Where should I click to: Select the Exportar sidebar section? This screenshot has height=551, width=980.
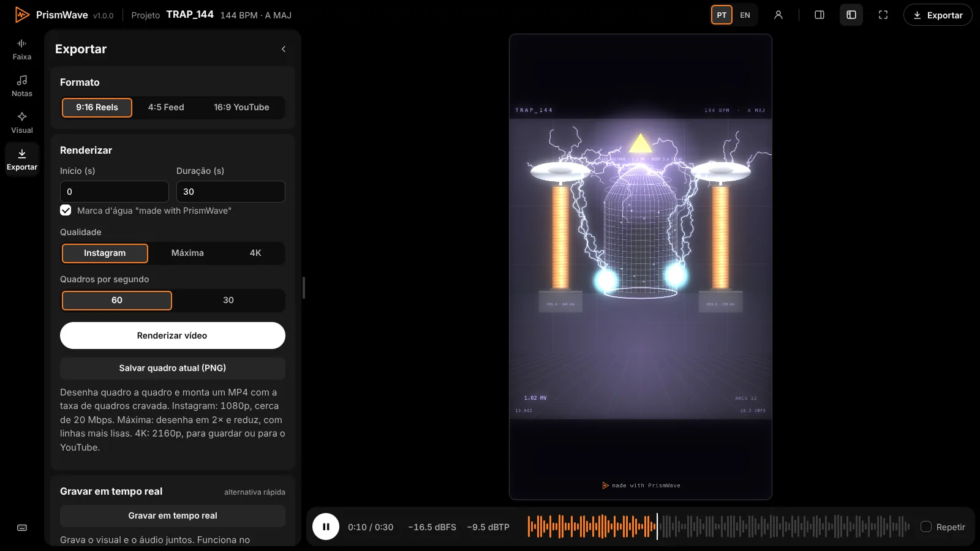coord(22,160)
